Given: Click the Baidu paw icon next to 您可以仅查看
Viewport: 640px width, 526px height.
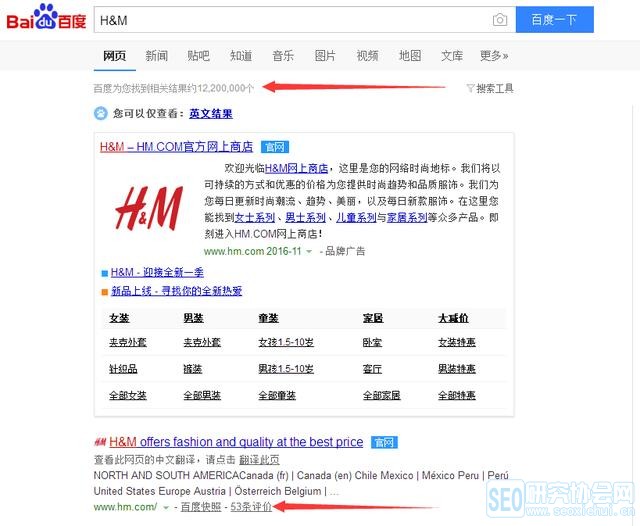Looking at the screenshot, I should coord(101,113).
